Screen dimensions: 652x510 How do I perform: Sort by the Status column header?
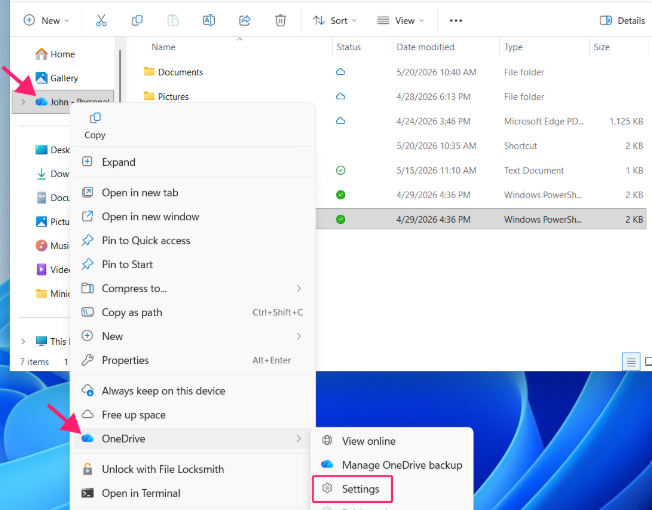(x=348, y=47)
